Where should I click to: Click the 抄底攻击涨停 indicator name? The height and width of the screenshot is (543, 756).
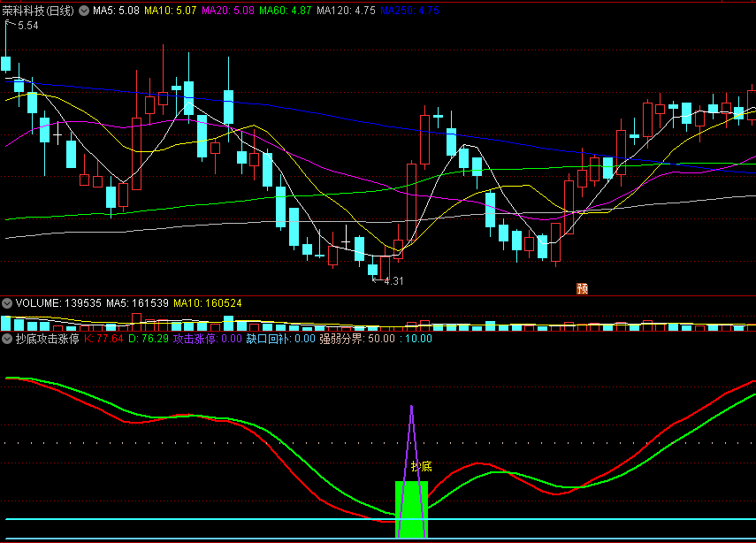[x=47, y=339]
